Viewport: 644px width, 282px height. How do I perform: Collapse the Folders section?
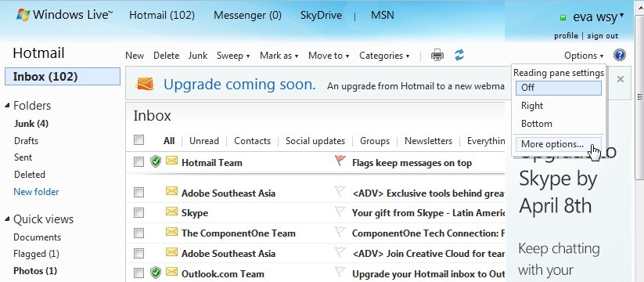tap(7, 106)
